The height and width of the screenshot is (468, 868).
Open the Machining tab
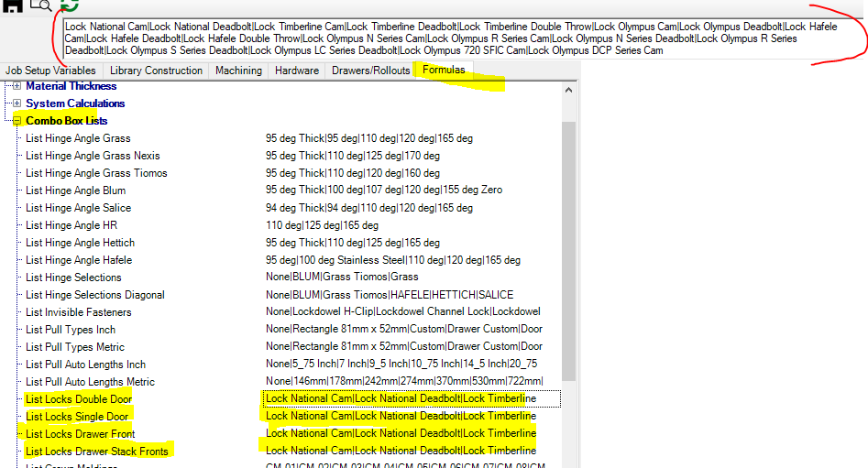(x=238, y=71)
